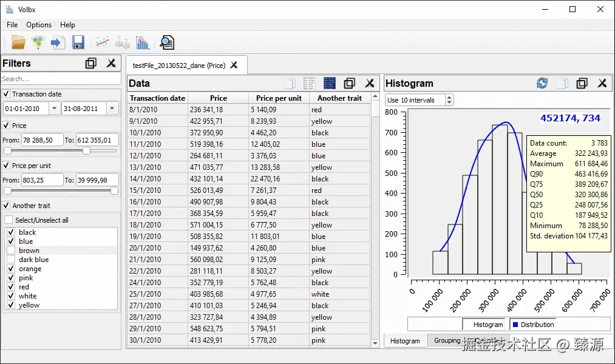
Task: Sort by the Price column header
Action: tap(219, 98)
